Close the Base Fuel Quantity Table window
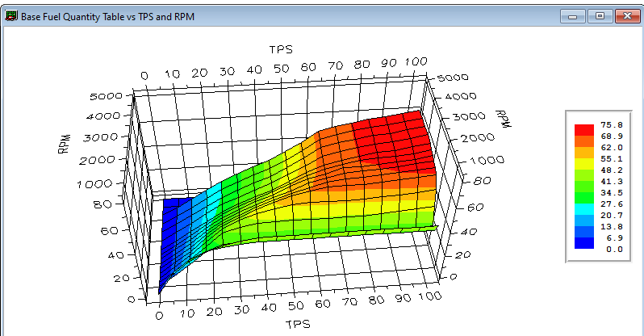 tap(626, 15)
